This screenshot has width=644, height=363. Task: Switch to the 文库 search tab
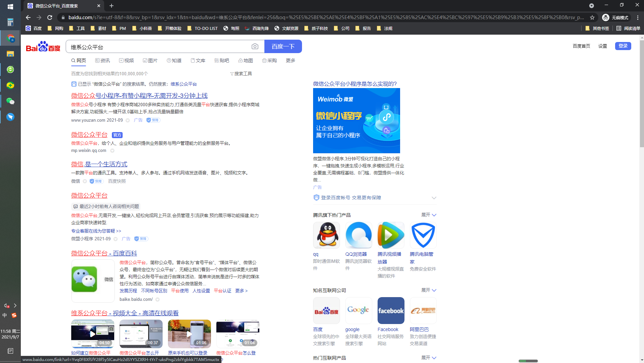(x=198, y=61)
